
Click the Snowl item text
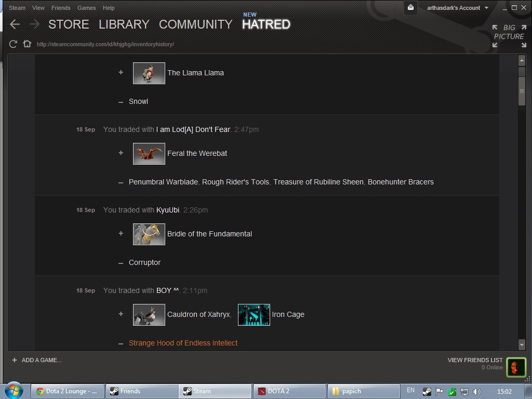pos(138,101)
